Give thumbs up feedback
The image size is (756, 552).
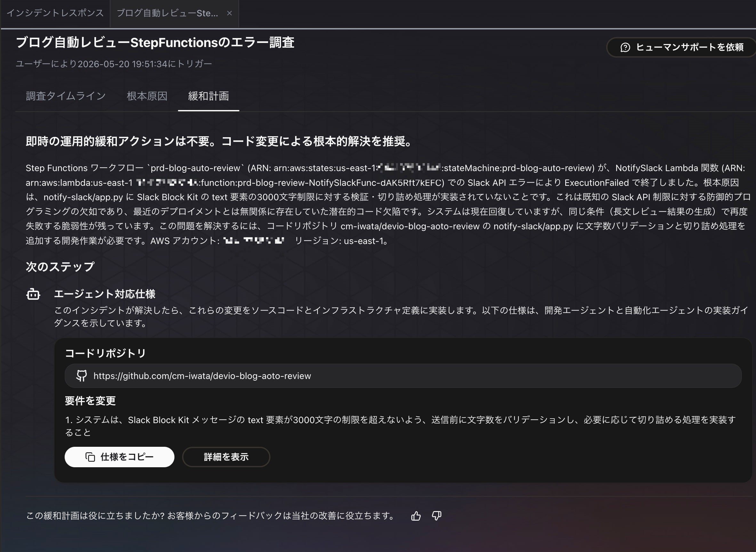[416, 516]
